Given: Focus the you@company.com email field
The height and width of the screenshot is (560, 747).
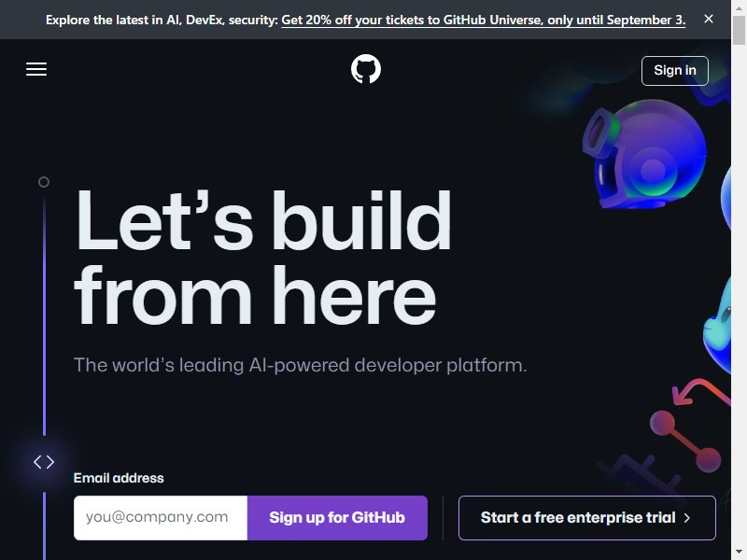Looking at the screenshot, I should (x=161, y=518).
